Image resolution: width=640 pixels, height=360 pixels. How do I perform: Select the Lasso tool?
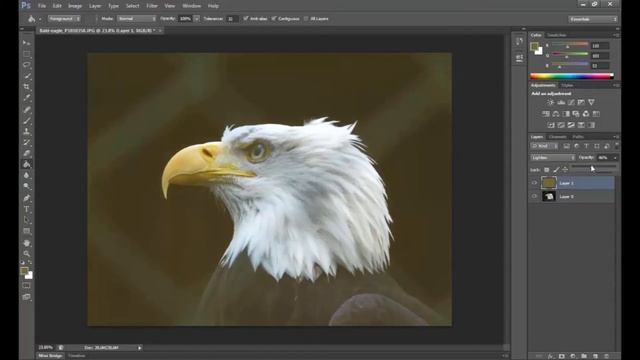pyautogui.click(x=27, y=65)
